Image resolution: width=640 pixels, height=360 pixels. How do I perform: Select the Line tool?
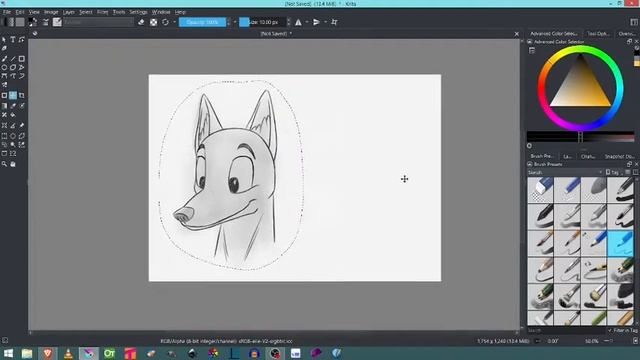coord(13,59)
